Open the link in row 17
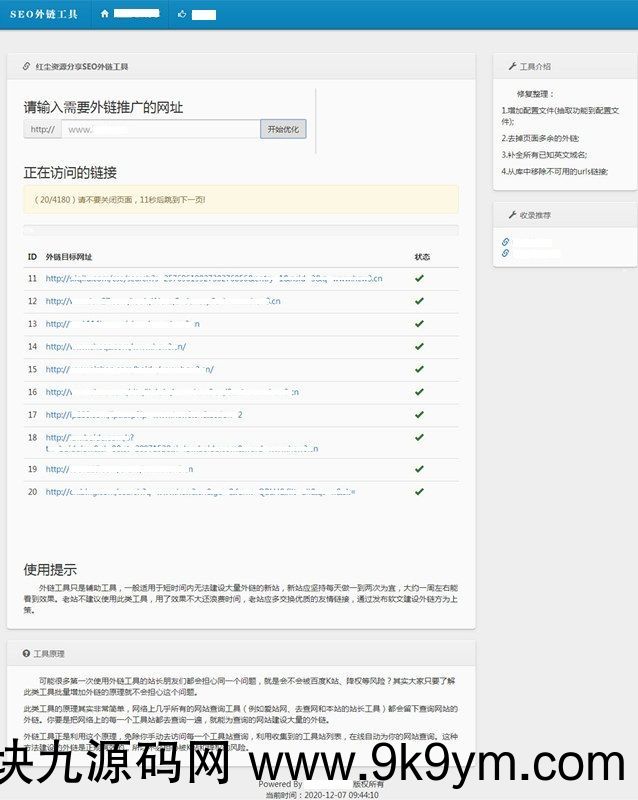 (x=144, y=415)
